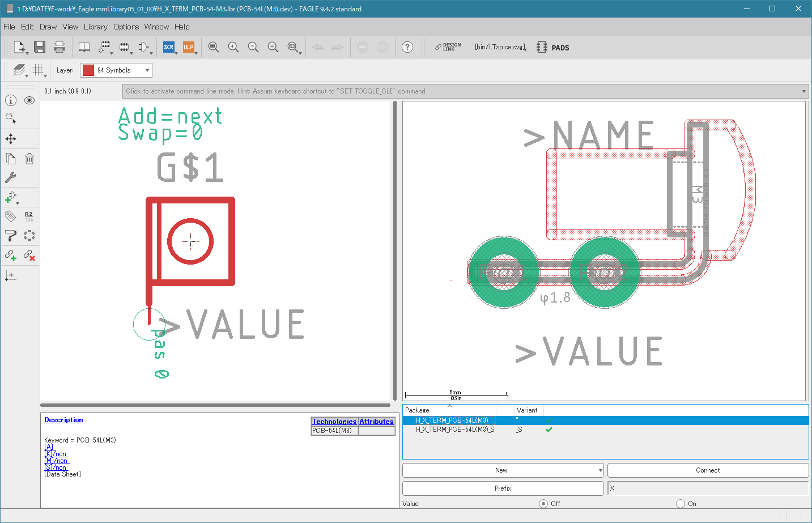Open grid settings icon

(38, 70)
